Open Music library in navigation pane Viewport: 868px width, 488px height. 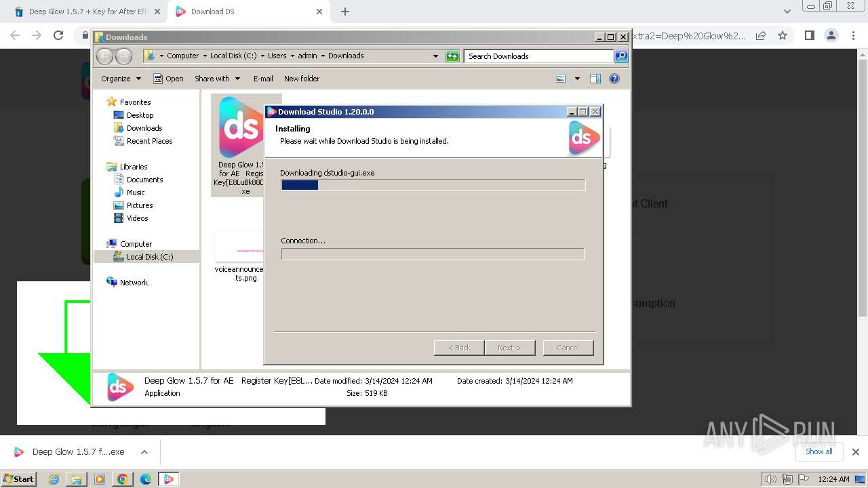136,192
